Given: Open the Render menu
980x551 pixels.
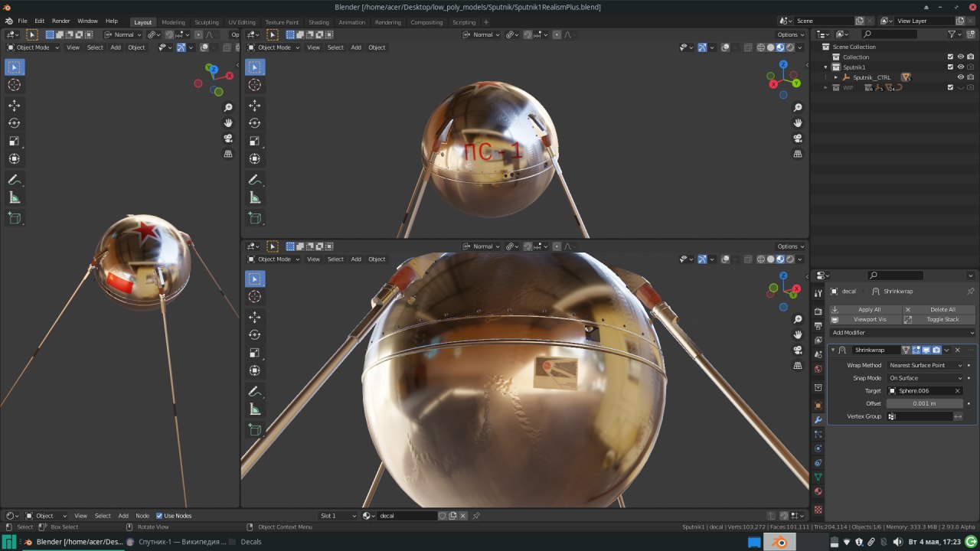Looking at the screenshot, I should pyautogui.click(x=60, y=21).
